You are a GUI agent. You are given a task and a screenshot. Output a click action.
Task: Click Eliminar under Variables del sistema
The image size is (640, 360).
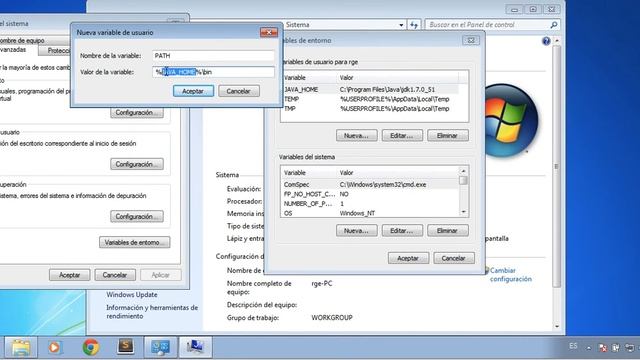coord(447,231)
